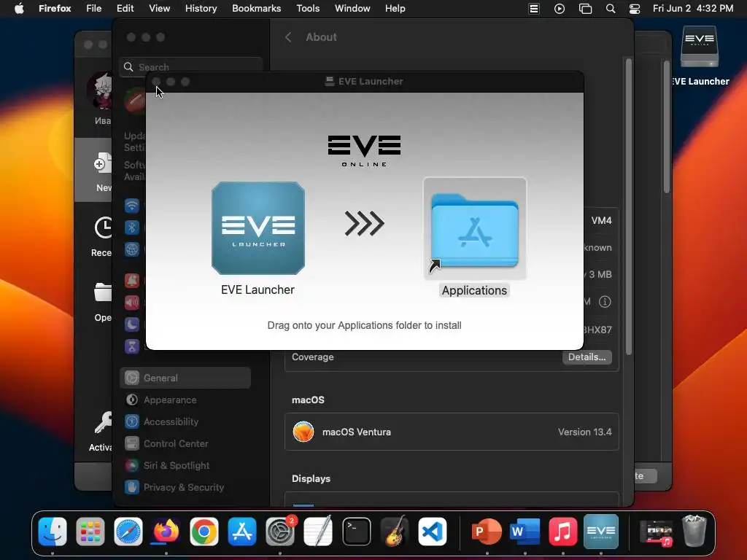The height and width of the screenshot is (560, 747).
Task: Open the Window menu
Action: (x=352, y=9)
